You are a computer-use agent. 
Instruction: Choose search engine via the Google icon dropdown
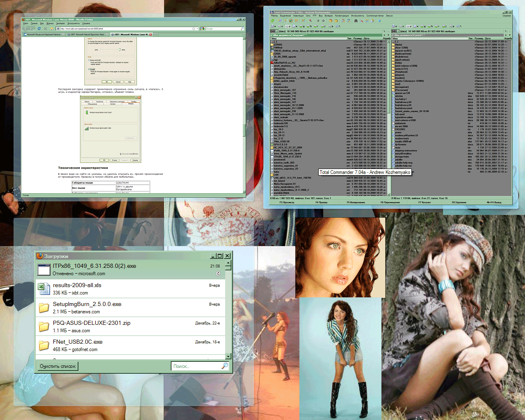pyautogui.click(x=203, y=29)
